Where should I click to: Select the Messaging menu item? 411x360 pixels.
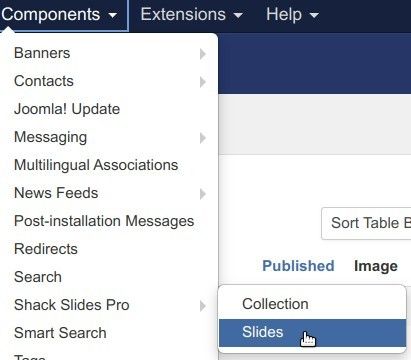coord(109,137)
